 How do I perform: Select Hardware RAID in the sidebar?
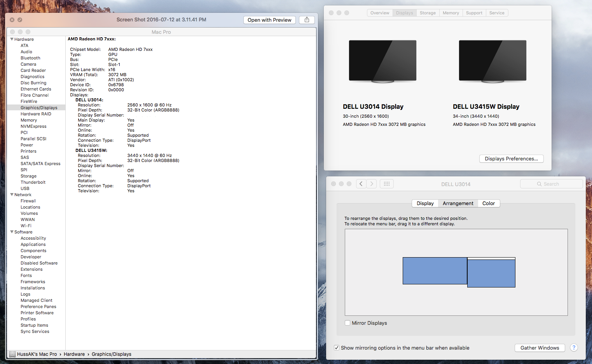click(x=36, y=114)
